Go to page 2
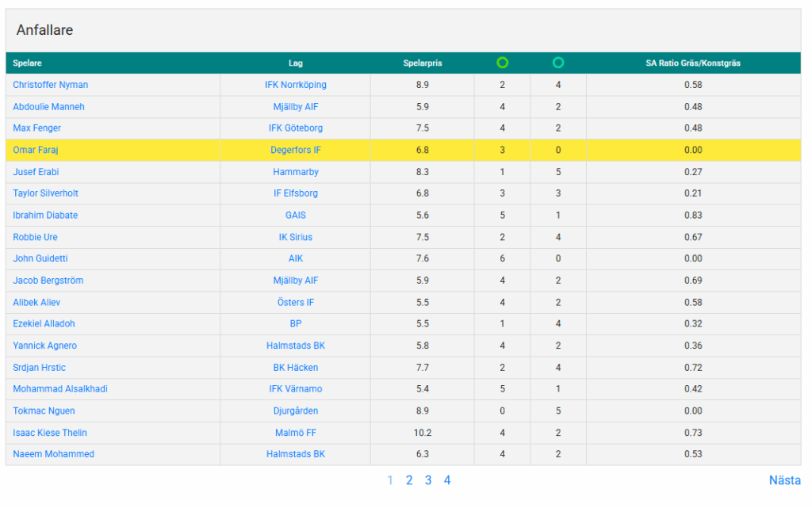The height and width of the screenshot is (508, 812). pyautogui.click(x=409, y=480)
